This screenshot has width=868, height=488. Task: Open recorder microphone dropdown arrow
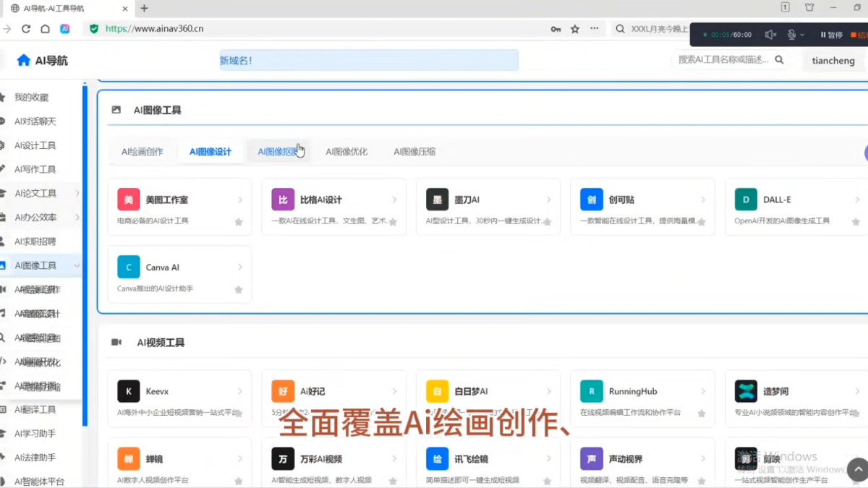click(802, 35)
